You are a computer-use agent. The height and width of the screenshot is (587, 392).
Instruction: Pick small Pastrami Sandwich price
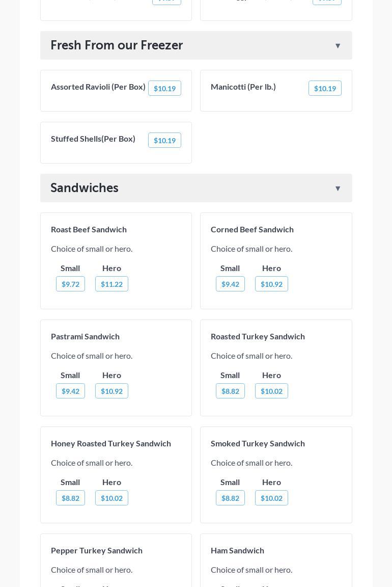(70, 391)
